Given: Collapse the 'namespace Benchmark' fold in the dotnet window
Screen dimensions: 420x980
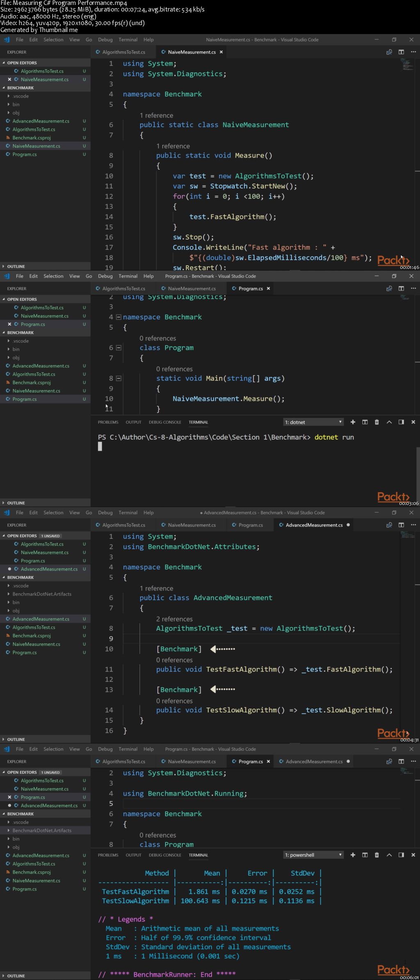Looking at the screenshot, I should [x=119, y=317].
